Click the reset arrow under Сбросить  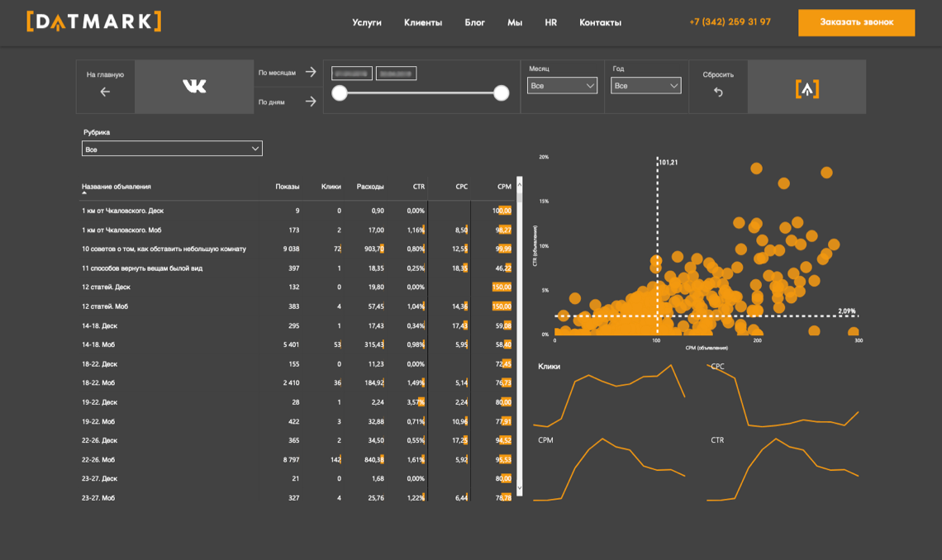tap(718, 92)
